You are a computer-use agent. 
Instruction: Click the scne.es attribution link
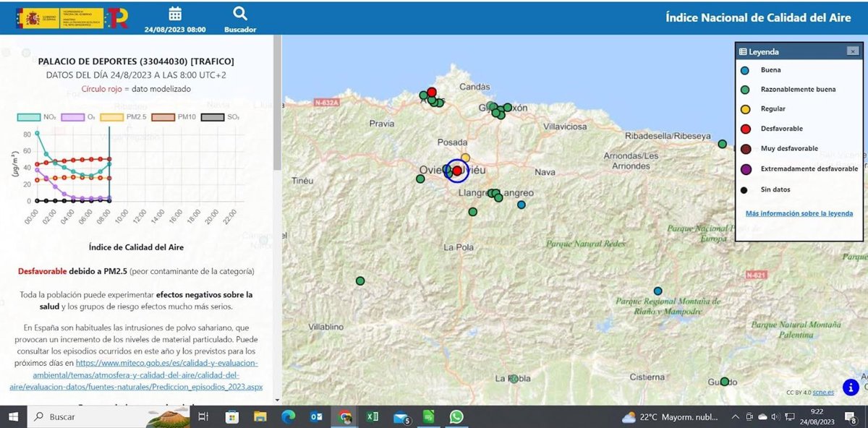(x=823, y=393)
